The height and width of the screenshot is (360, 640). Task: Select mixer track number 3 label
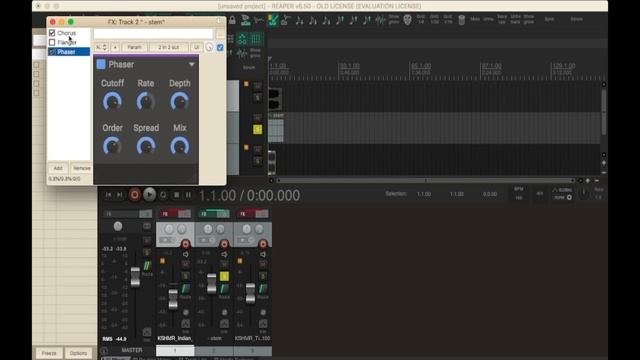[253, 351]
